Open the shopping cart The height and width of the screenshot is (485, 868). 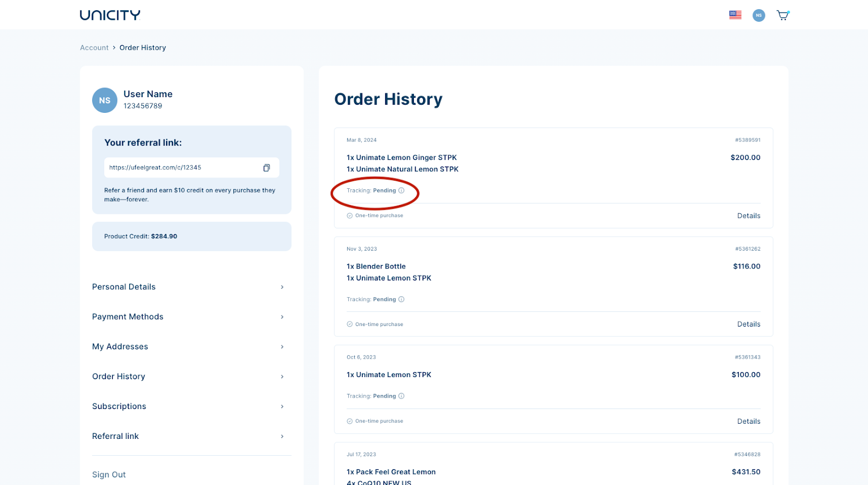click(x=782, y=15)
